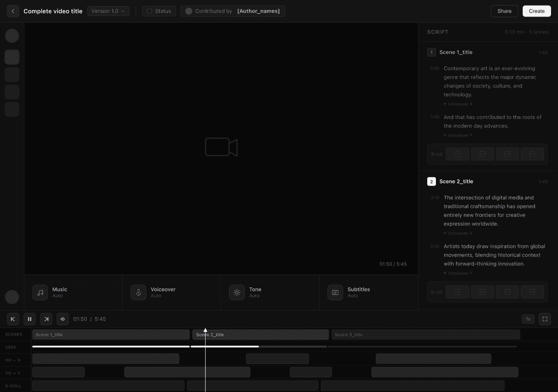Open the Music note icon settings

[40, 293]
